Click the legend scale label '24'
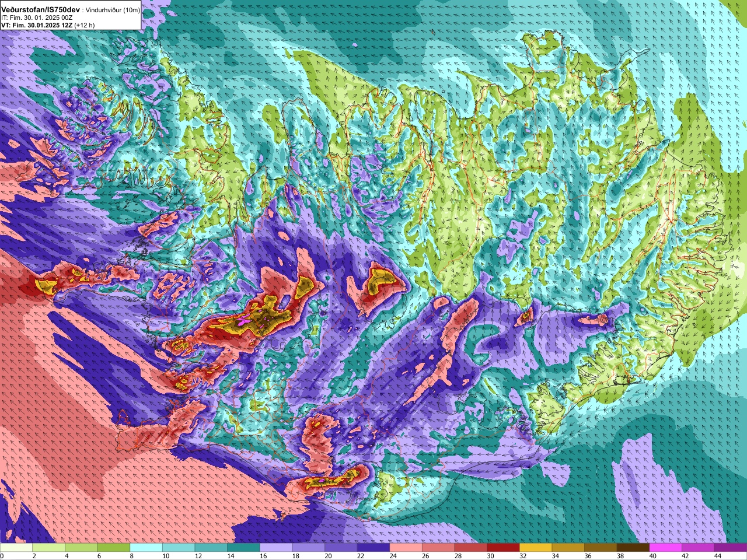This screenshot has width=747, height=560. (x=393, y=556)
